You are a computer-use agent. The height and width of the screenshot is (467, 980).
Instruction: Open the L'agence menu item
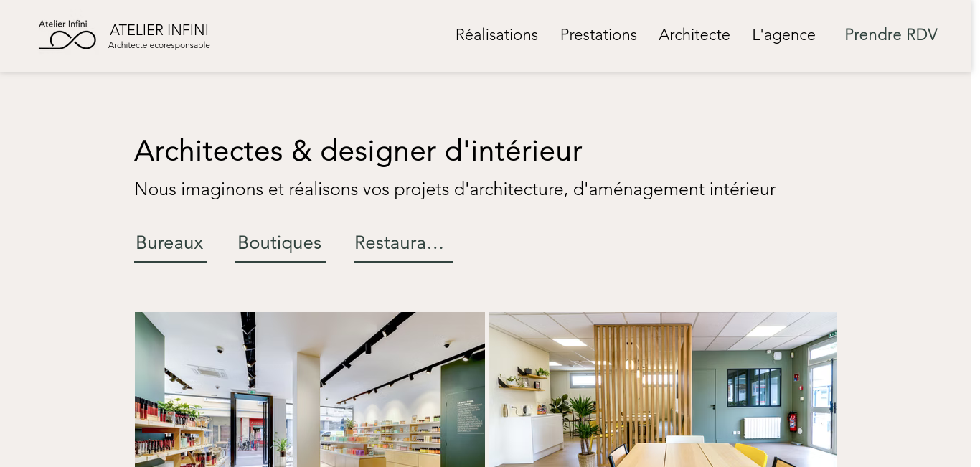tap(783, 34)
